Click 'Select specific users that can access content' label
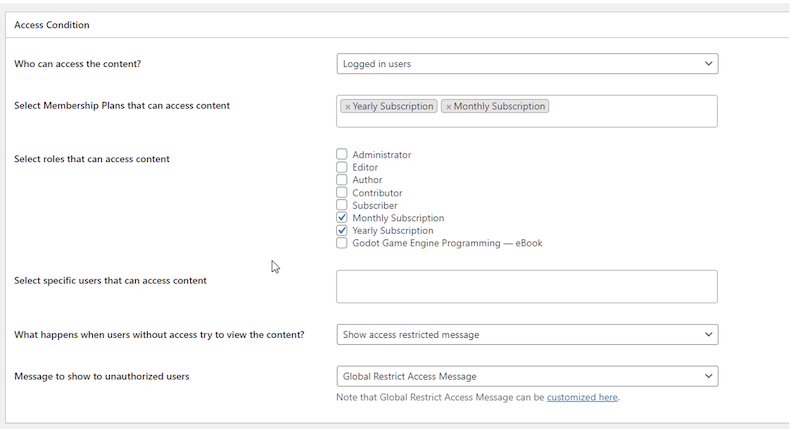This screenshot has height=430, width=800. (110, 281)
